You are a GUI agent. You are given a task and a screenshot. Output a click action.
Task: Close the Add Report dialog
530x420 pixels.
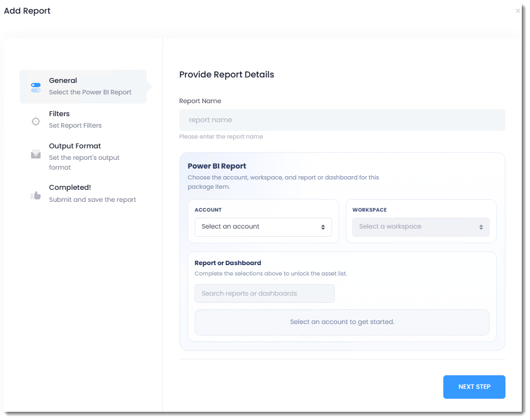pos(517,11)
